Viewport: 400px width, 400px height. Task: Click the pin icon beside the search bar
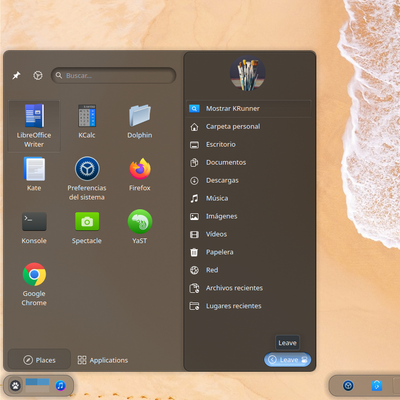pyautogui.click(x=16, y=76)
